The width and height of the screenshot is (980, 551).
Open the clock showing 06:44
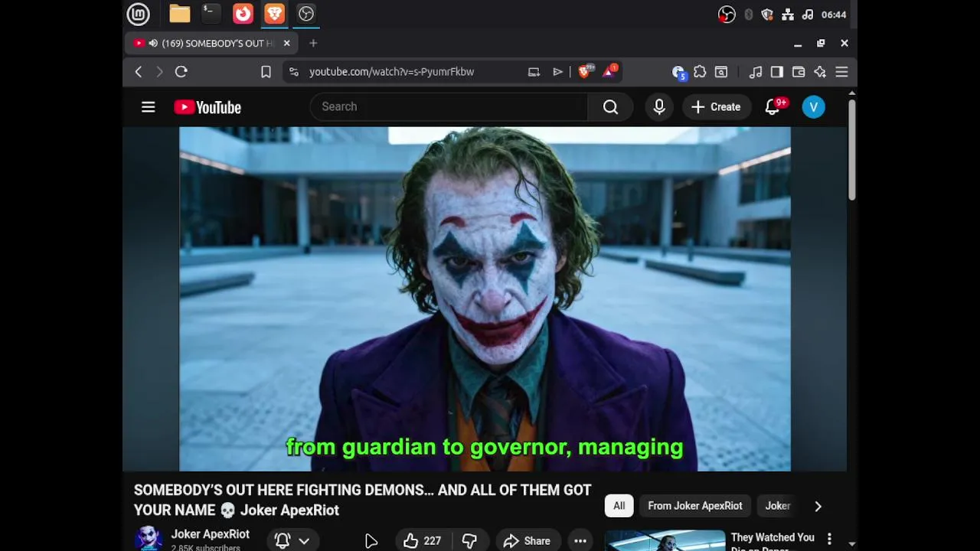point(833,15)
